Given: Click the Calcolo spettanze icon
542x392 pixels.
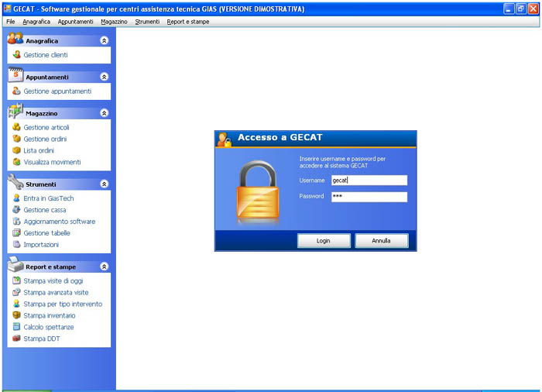Looking at the screenshot, I should pyautogui.click(x=16, y=327).
